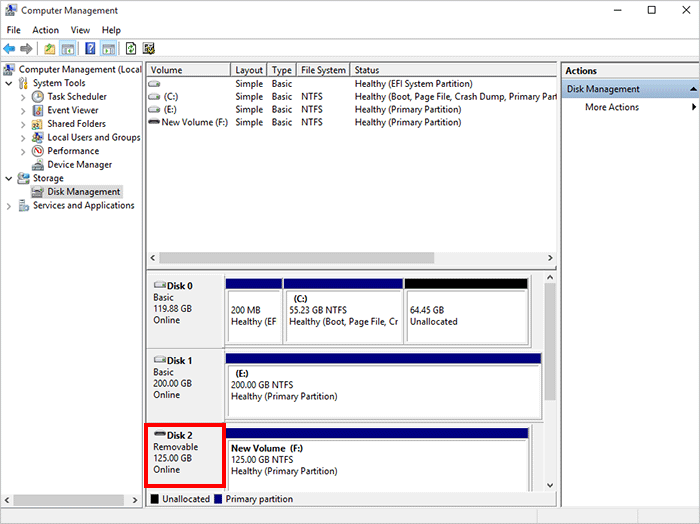
Task: Select the New Volume (F:) 125.00 GB partition
Action: coord(377,460)
